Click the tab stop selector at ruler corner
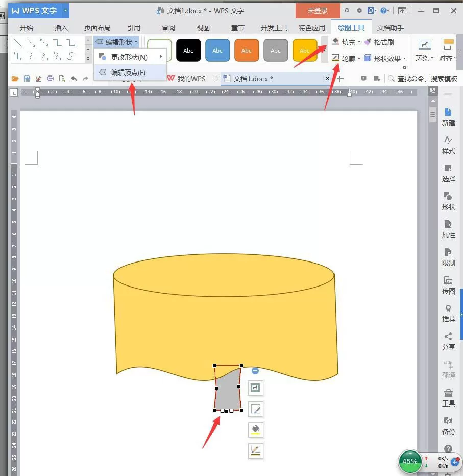Viewport: 463px width, 476px height. (x=14, y=92)
